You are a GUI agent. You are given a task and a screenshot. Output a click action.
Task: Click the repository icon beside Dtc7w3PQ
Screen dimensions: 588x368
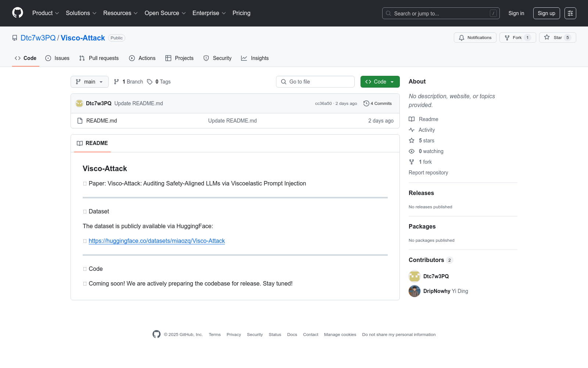[x=15, y=38]
